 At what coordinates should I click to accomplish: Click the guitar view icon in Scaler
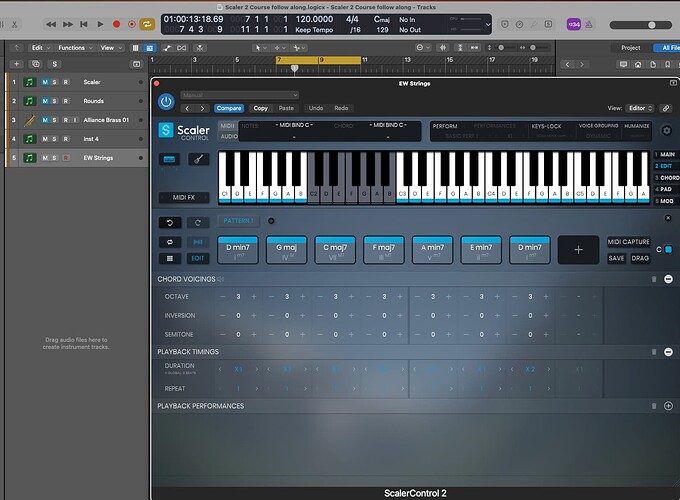click(199, 160)
